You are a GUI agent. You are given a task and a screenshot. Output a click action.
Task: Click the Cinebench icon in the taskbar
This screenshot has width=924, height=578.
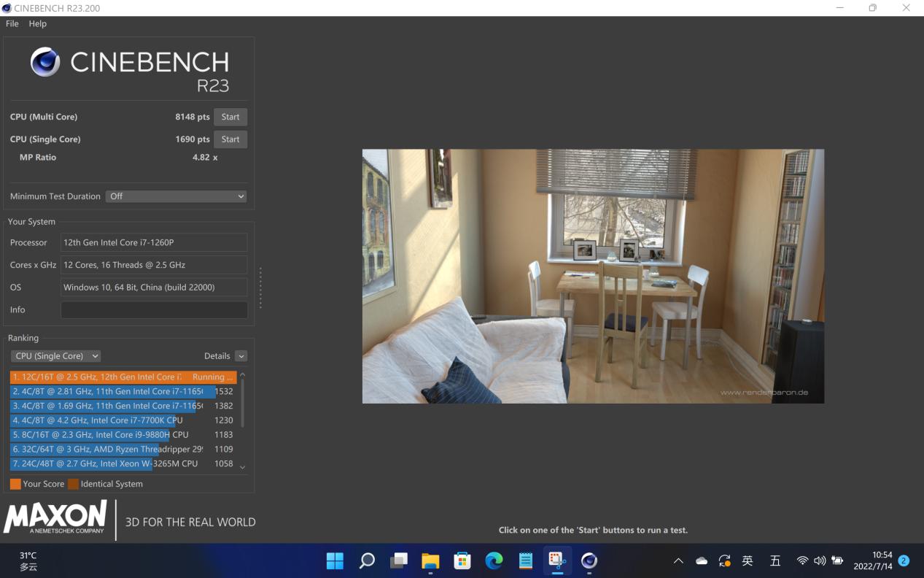[589, 560]
